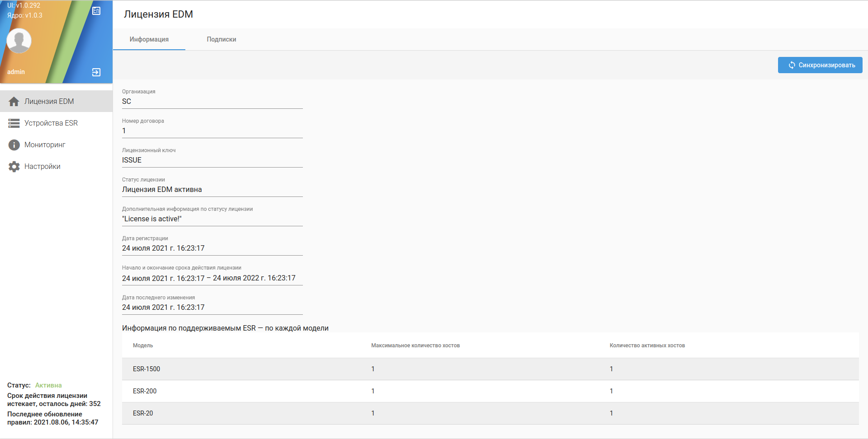The image size is (868, 439).
Task: Select the ESR-200 model row
Action: click(490, 391)
